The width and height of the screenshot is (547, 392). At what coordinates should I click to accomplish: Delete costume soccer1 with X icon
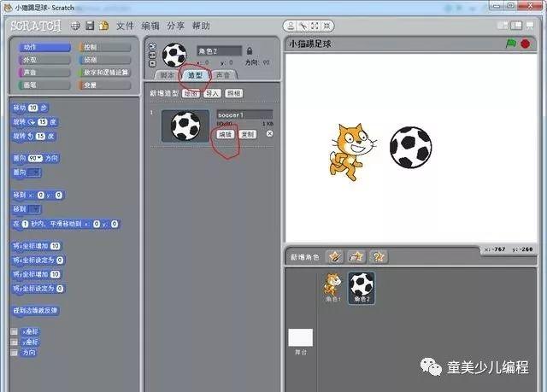tap(270, 134)
